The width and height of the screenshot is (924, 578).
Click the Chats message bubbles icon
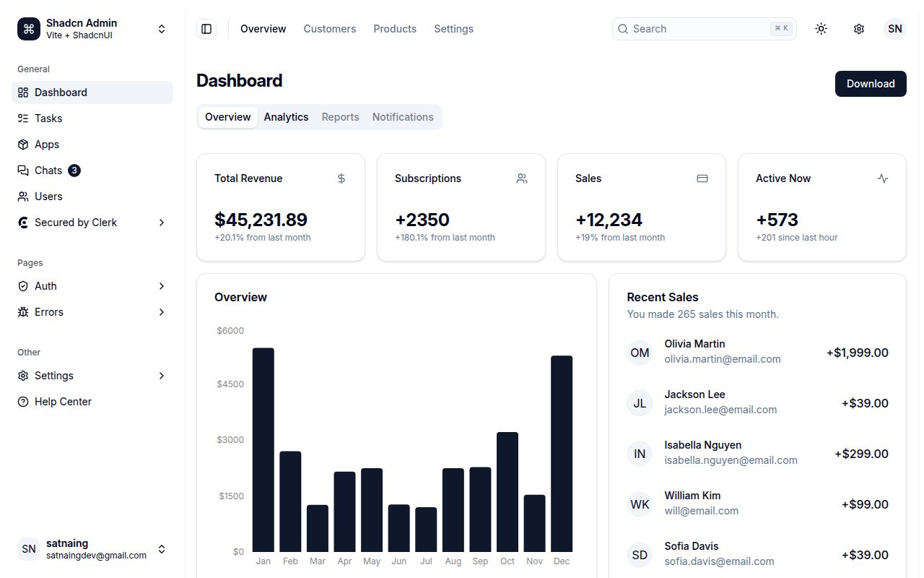click(x=23, y=171)
